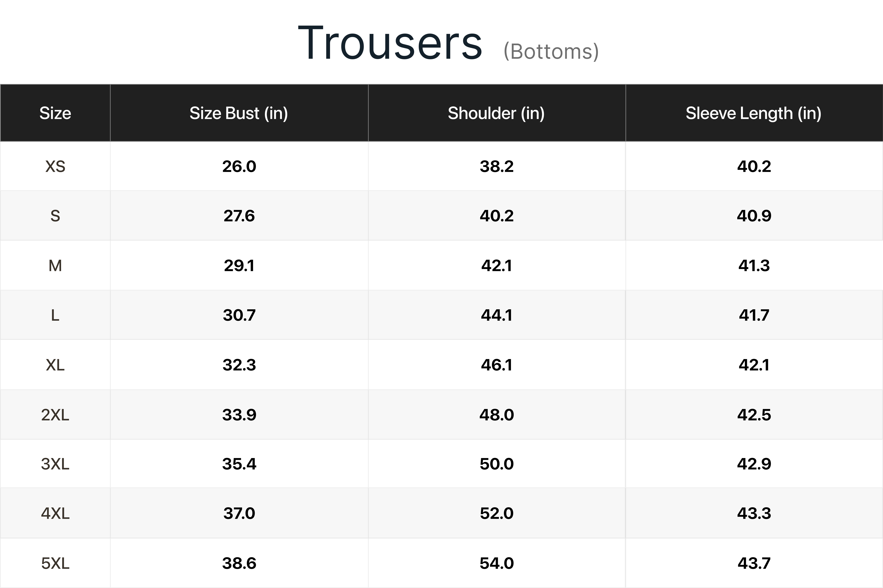The height and width of the screenshot is (588, 883).
Task: Click the L size row label
Action: (55, 315)
